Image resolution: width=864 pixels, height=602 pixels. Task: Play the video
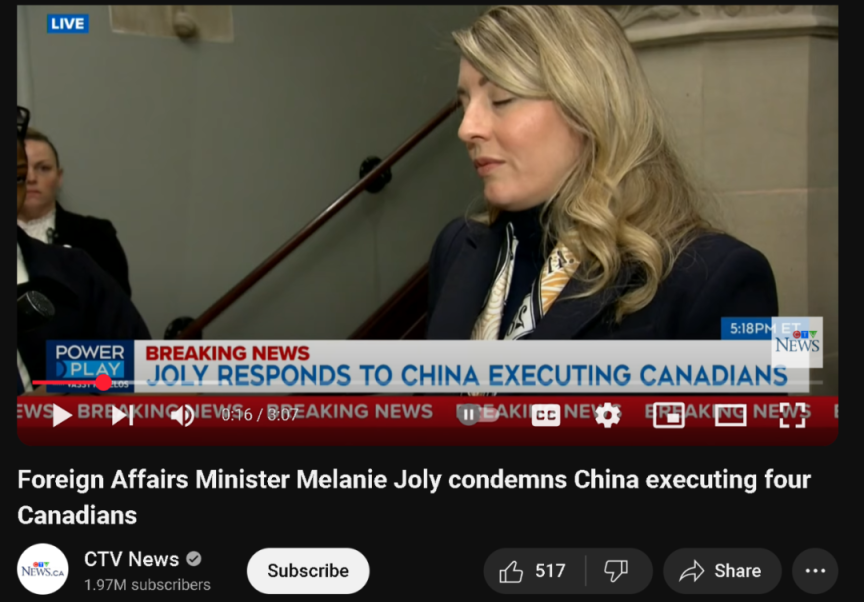pos(62,415)
